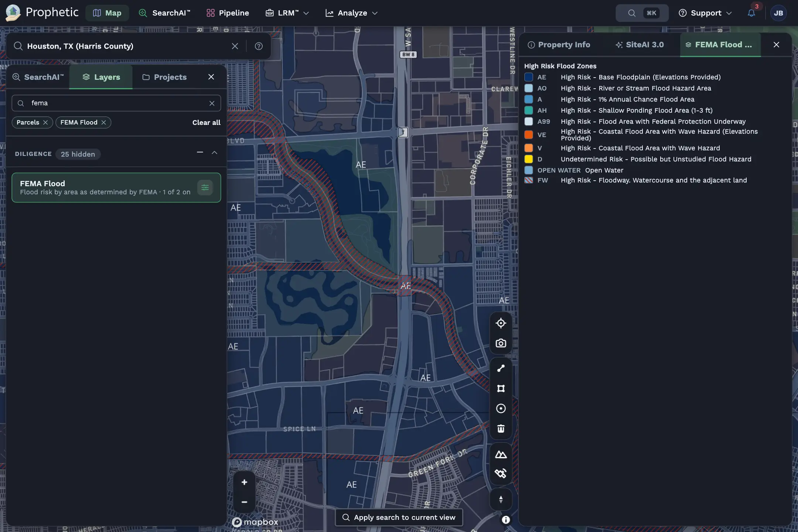Click the AE legend color swatch

[x=529, y=77]
